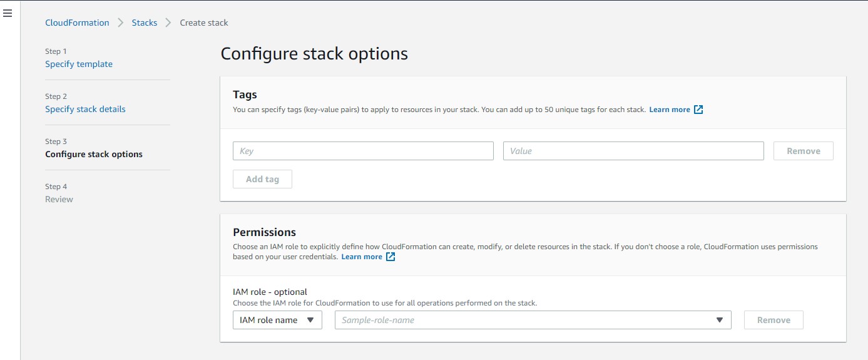Image resolution: width=868 pixels, height=360 pixels.
Task: Return to Step 1 Specify template
Action: 79,64
